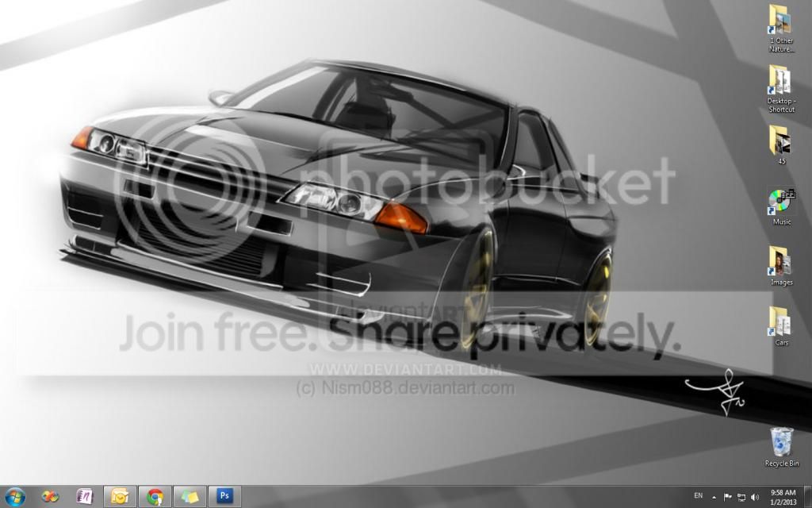
Task: Open the Windows Start menu orb
Action: pos(14,497)
